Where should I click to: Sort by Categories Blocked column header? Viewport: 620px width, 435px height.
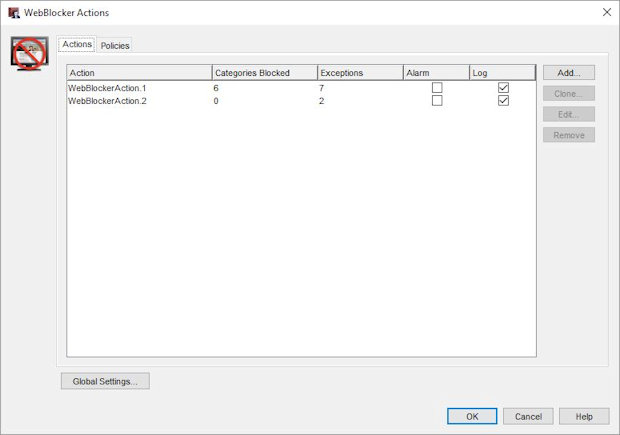[265, 73]
